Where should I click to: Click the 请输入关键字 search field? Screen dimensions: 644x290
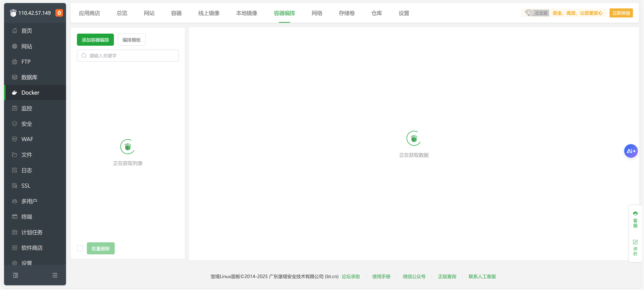[x=128, y=55]
